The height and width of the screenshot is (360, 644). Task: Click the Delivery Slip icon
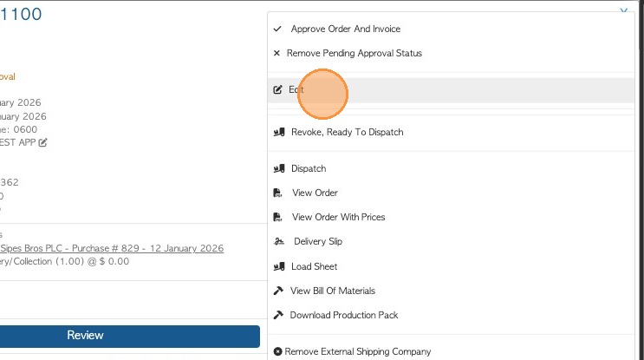[x=279, y=241]
